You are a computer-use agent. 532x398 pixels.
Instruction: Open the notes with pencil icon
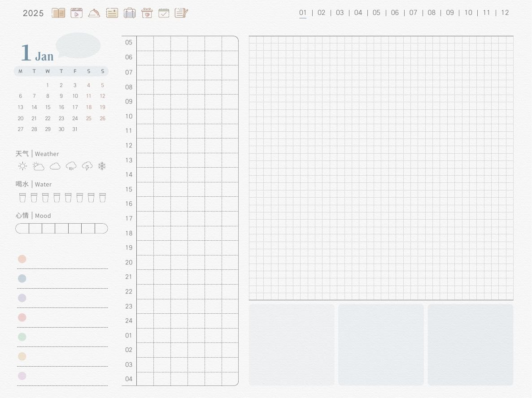pos(181,13)
